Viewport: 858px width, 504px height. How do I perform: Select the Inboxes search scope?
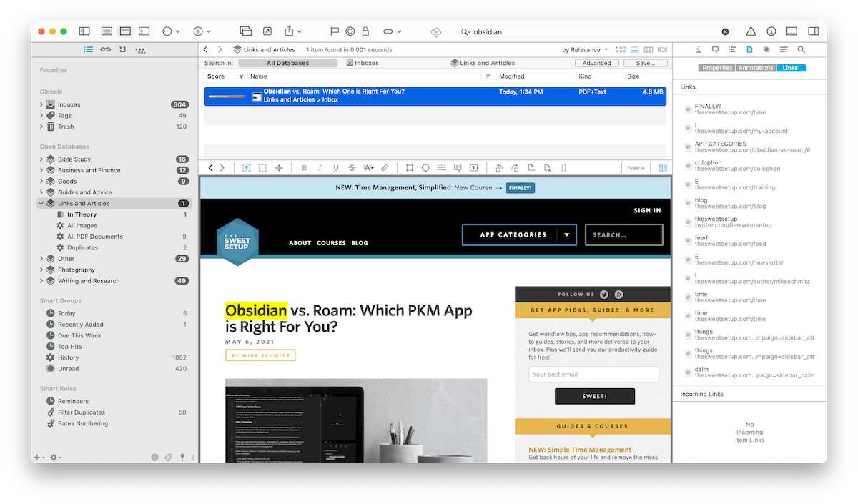(x=363, y=63)
